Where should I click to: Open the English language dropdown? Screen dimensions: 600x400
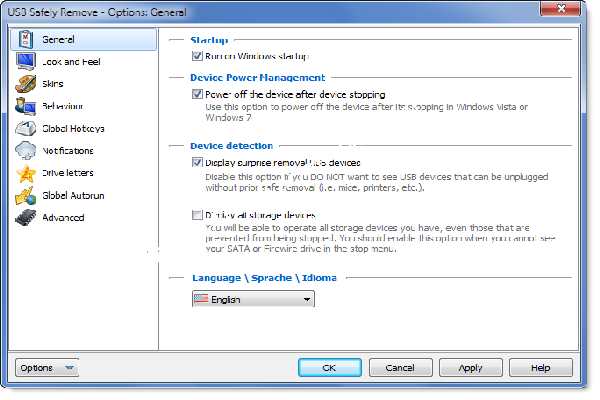(x=253, y=299)
